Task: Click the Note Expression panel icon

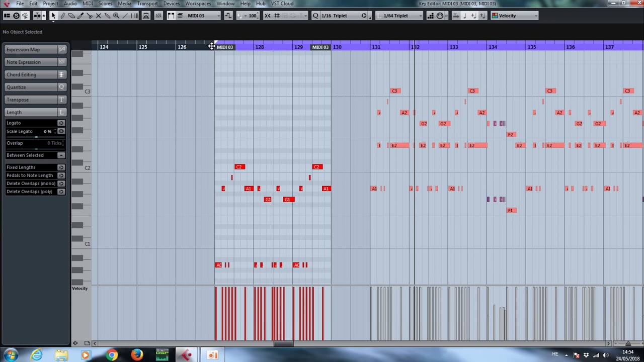Action: 62,62
